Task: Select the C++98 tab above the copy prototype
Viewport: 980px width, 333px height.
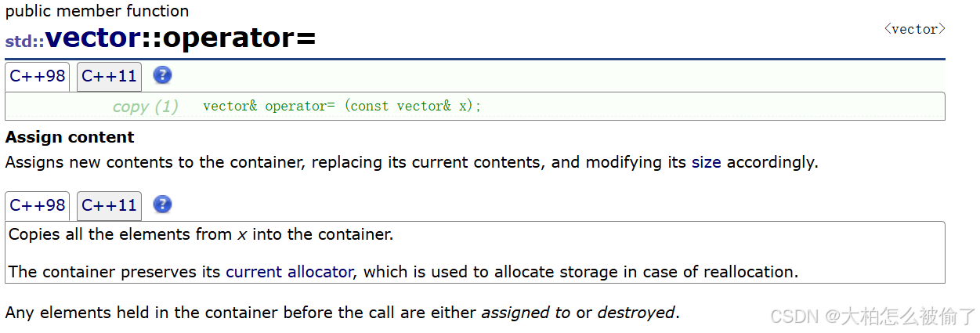Action: tap(38, 77)
